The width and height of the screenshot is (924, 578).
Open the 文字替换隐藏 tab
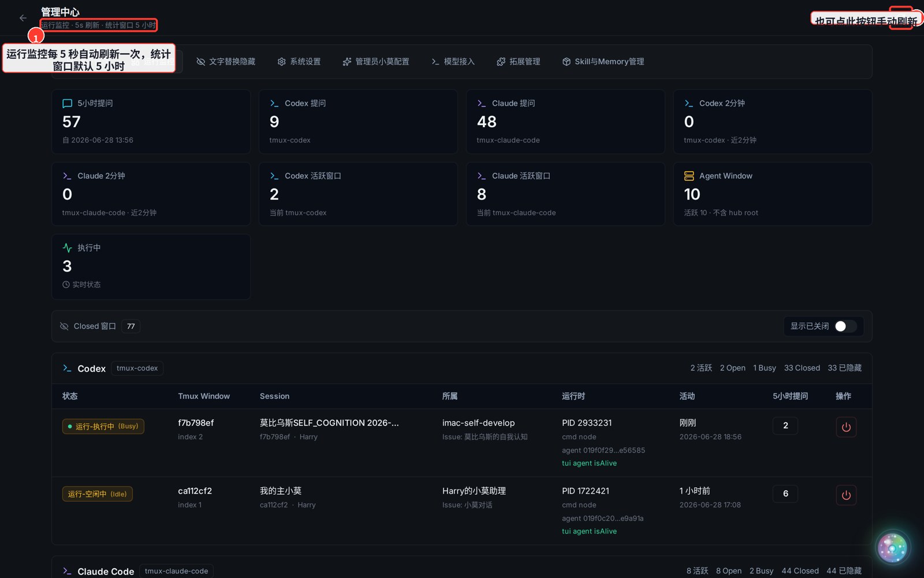coord(226,62)
